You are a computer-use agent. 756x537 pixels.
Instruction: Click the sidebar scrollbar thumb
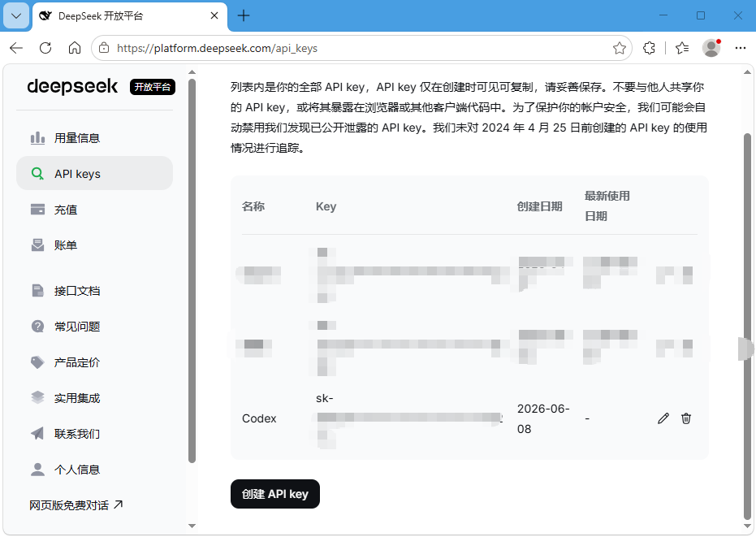(192, 271)
